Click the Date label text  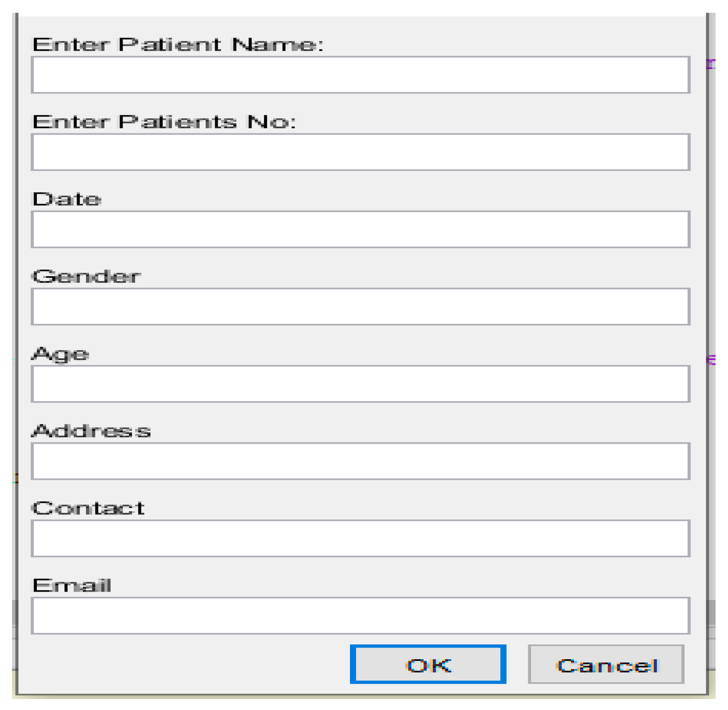(67, 199)
